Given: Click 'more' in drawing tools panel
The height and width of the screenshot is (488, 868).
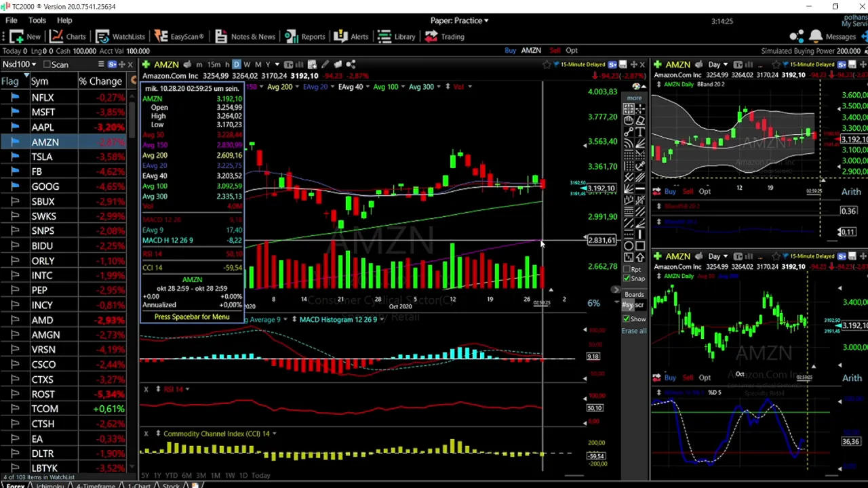Looking at the screenshot, I should click(634, 98).
